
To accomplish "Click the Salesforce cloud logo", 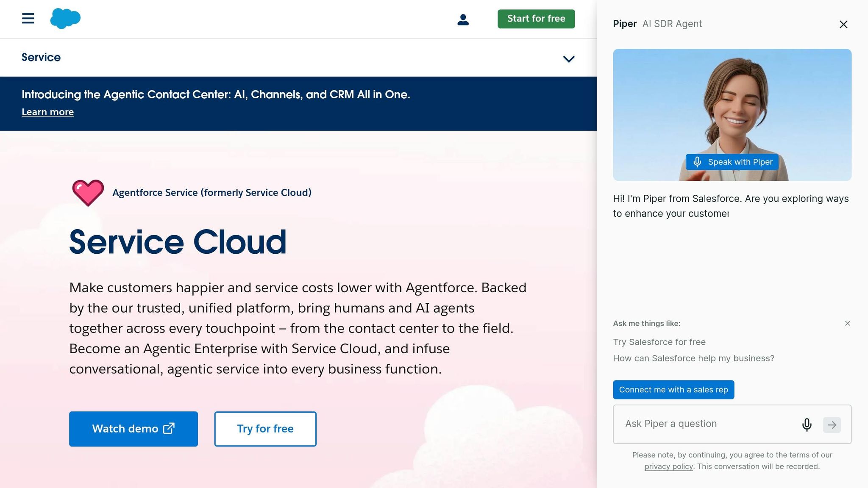I will coord(65,18).
